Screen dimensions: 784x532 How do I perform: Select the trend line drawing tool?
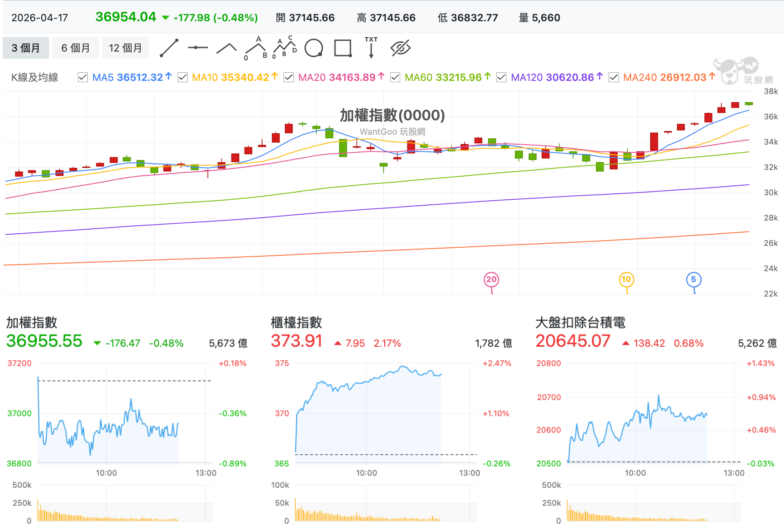(x=169, y=48)
